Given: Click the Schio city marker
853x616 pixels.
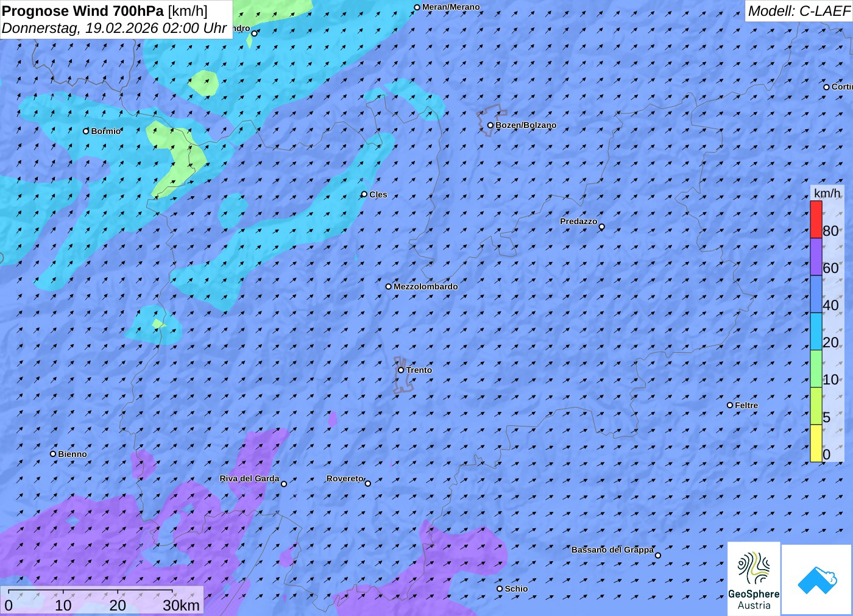Looking at the screenshot, I should coord(500,589).
